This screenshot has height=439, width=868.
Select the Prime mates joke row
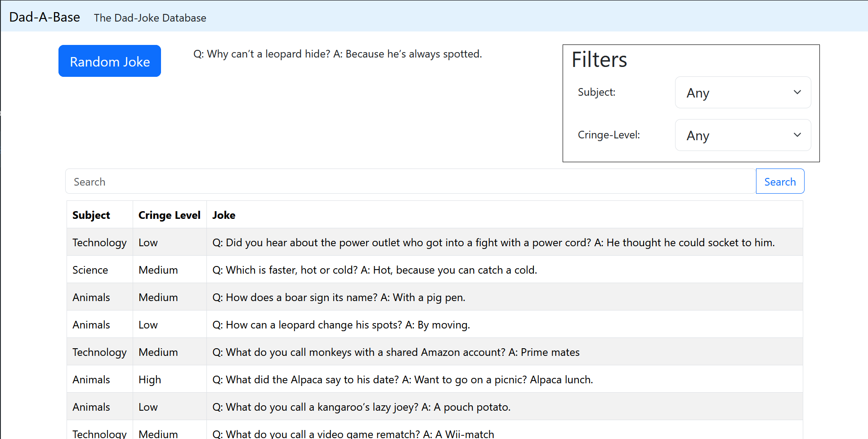(x=395, y=352)
